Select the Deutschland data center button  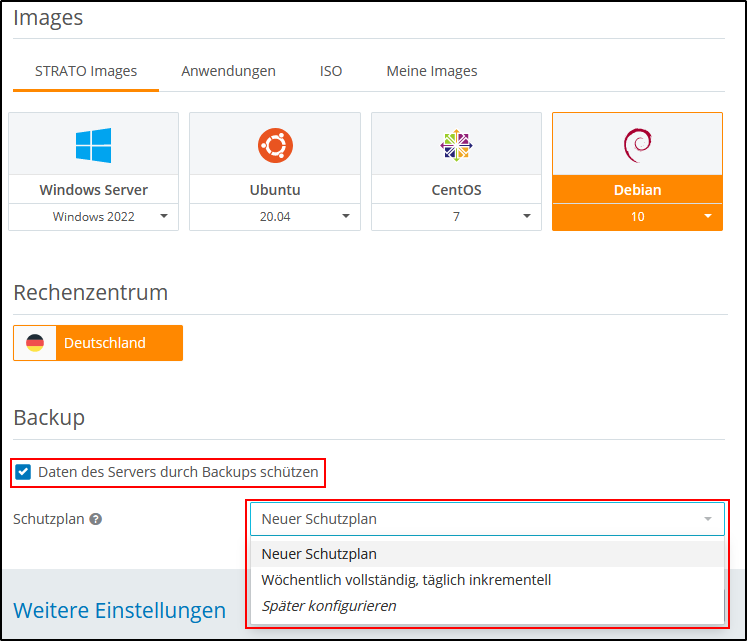tap(98, 343)
